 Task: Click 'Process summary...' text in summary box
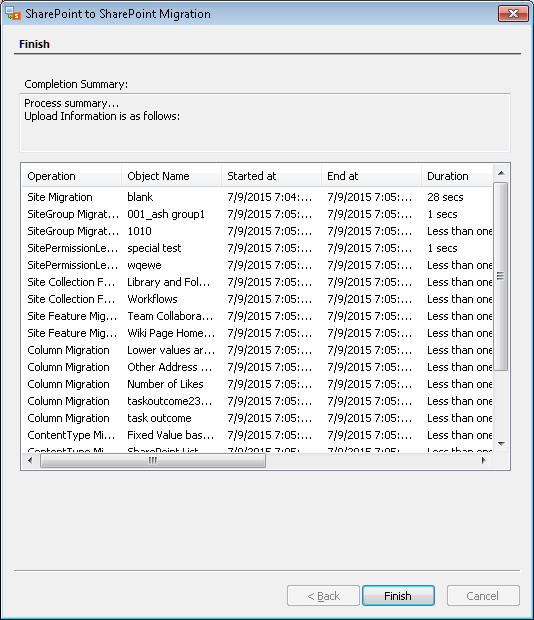pos(72,103)
